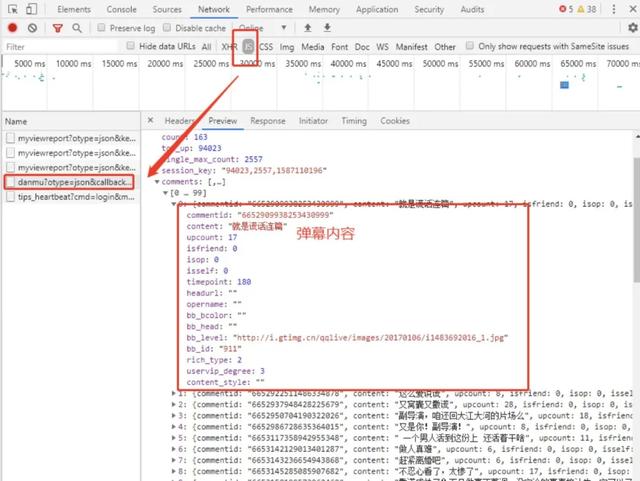Activate the inspect element cursor icon
The height and width of the screenshot is (481, 640).
(x=13, y=9)
